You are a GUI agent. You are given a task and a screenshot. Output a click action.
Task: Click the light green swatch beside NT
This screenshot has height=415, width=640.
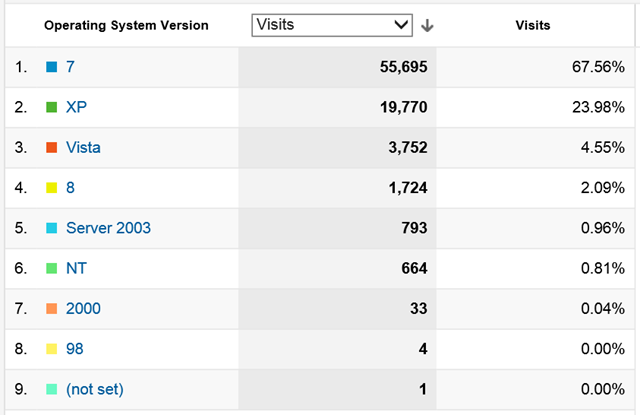pos(51,268)
